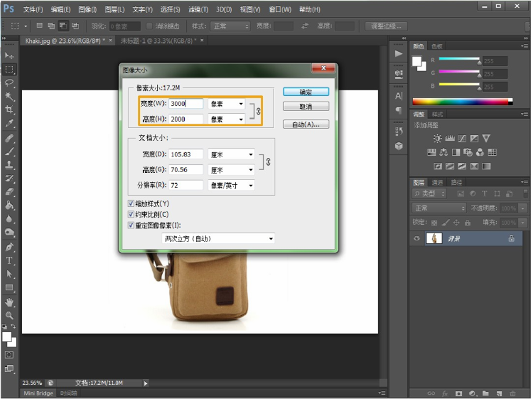532x399 pixels.
Task: Select the Zoom magnifier tool
Action: tap(9, 315)
